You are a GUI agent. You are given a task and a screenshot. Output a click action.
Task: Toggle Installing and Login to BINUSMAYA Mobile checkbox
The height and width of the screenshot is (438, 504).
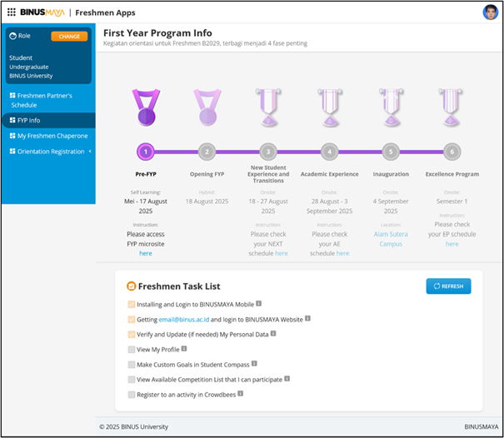pyautogui.click(x=131, y=304)
